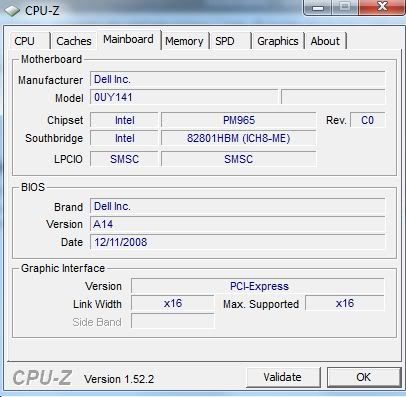Image resolution: width=406 pixels, height=397 pixels.
Task: Minimize the CPU-Z window
Action: [x=318, y=7]
